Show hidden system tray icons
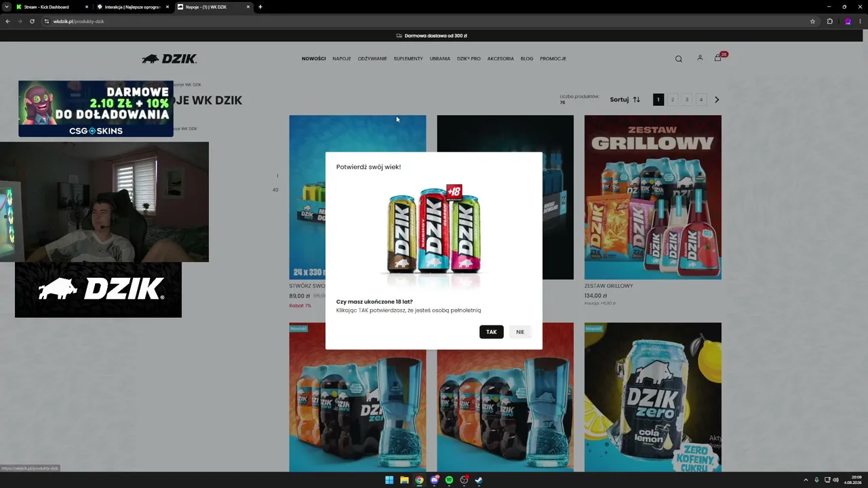Image resolution: width=868 pixels, height=488 pixels. point(806,480)
